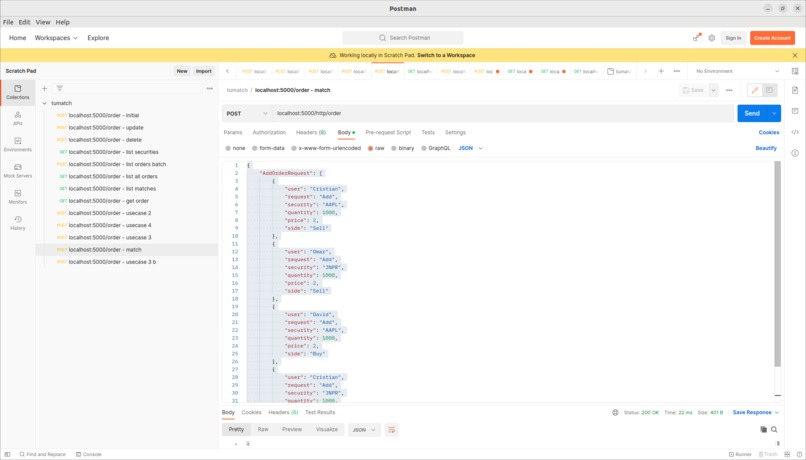Open tab bar three-dot options menu
The image size is (806, 460).
(676, 71)
